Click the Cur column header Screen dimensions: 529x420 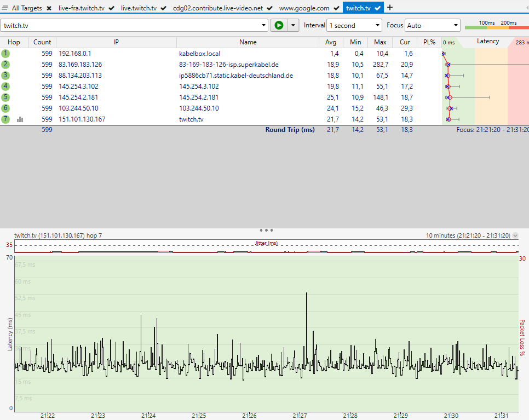click(405, 42)
